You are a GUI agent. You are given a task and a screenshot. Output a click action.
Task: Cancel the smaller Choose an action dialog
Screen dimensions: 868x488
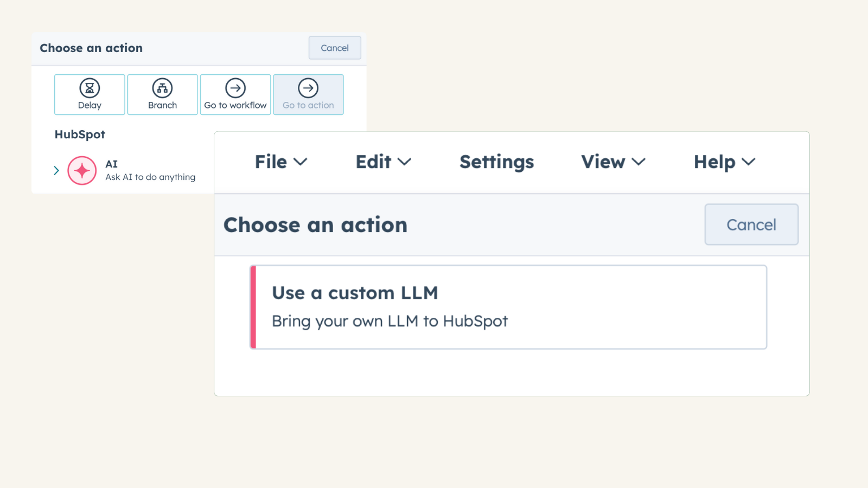[x=335, y=48]
